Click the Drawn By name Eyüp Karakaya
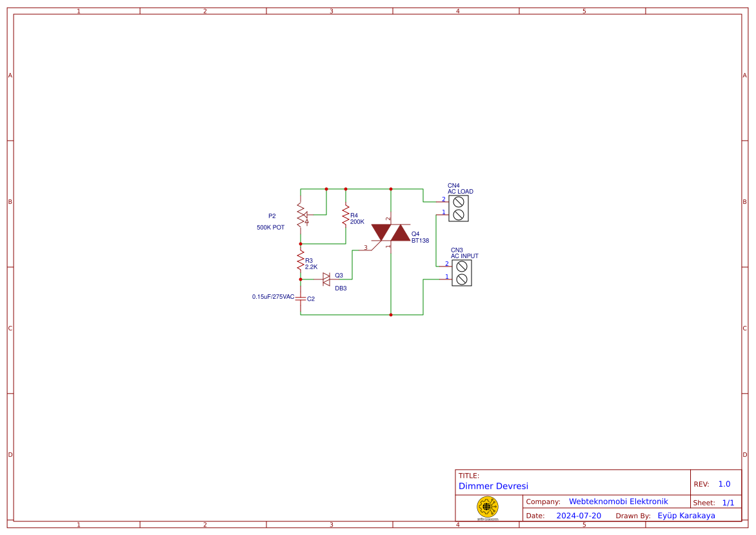Viewport: 756px width, 535px height. click(x=686, y=515)
